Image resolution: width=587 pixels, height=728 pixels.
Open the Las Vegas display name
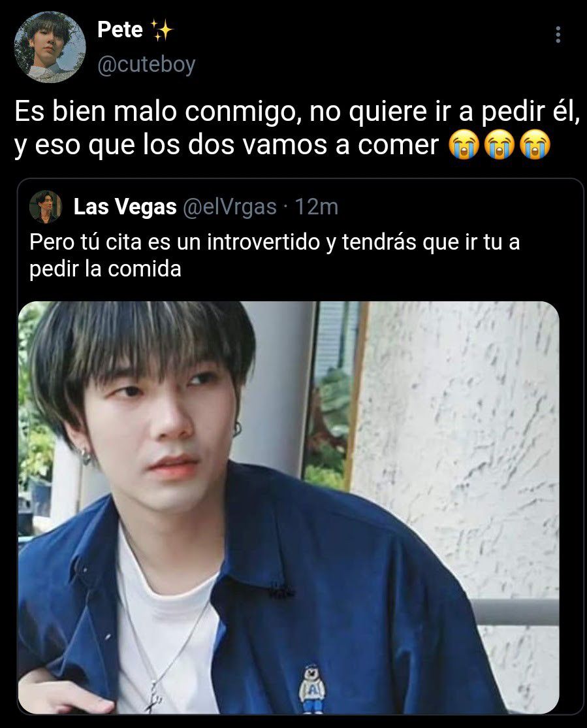pyautogui.click(x=125, y=207)
